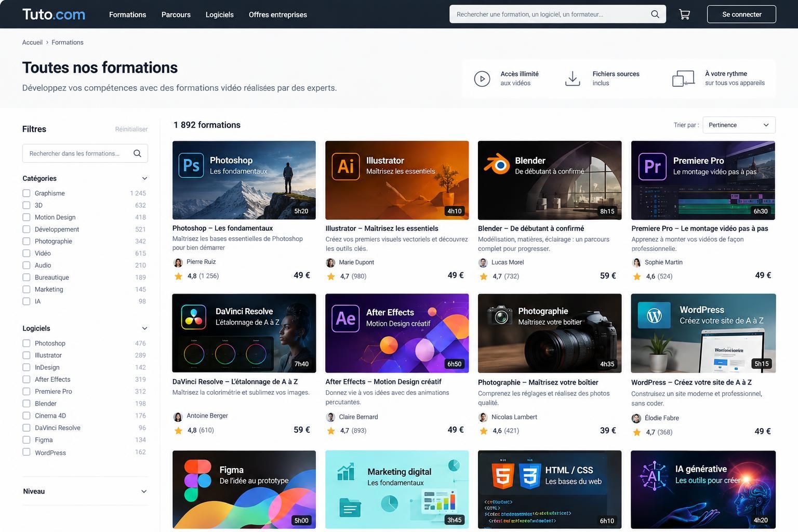The height and width of the screenshot is (532, 798).
Task: Check the DaVinci Resolve software filter
Action: point(26,428)
